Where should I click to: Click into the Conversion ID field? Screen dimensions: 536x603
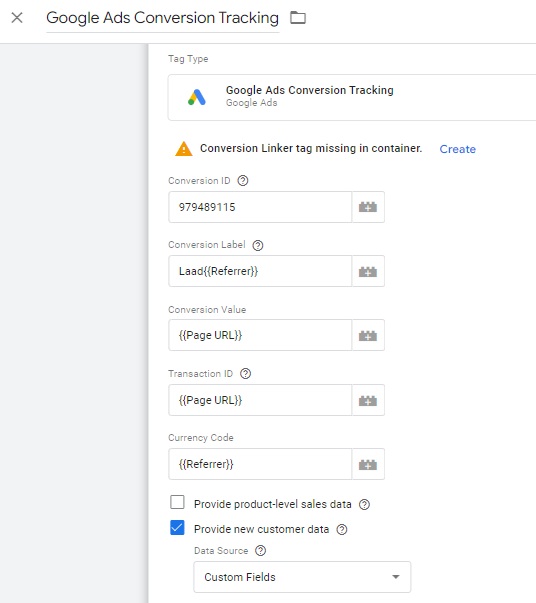pos(260,207)
